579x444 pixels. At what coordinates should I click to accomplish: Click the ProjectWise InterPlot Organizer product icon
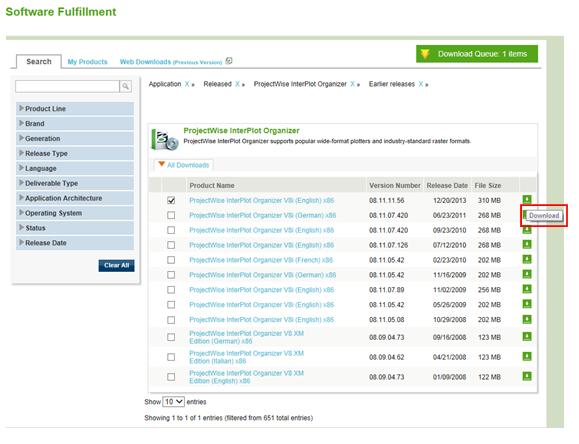pos(165,140)
